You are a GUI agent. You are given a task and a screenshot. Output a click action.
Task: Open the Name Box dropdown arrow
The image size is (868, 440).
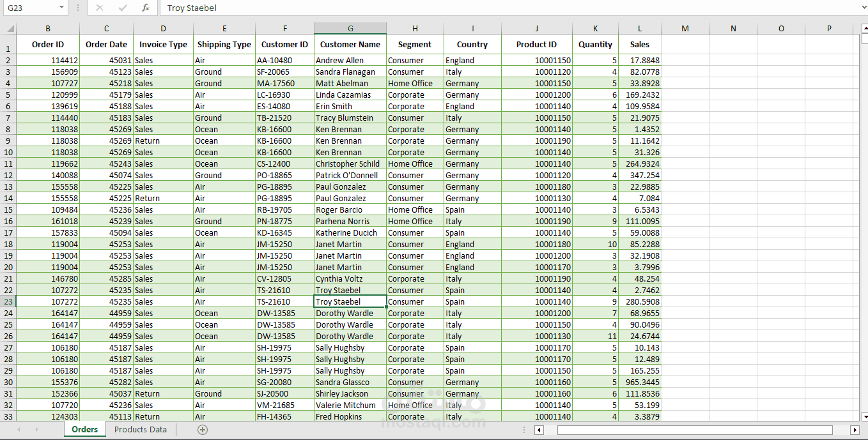pyautogui.click(x=61, y=8)
